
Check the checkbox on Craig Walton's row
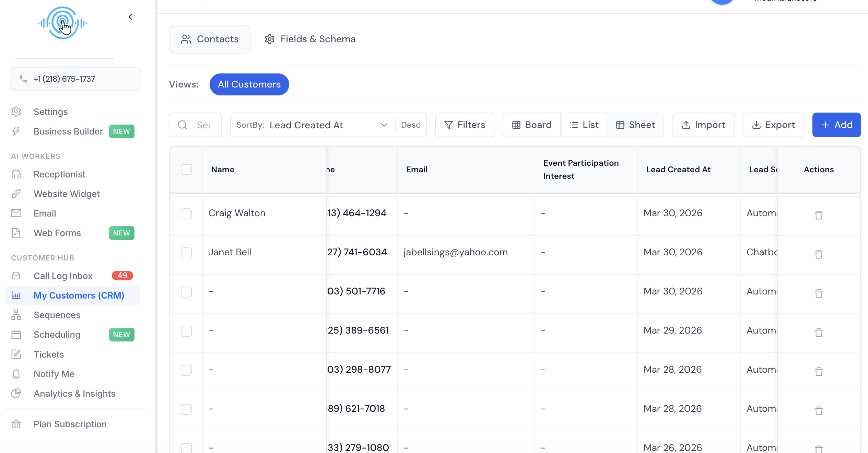coord(186,214)
